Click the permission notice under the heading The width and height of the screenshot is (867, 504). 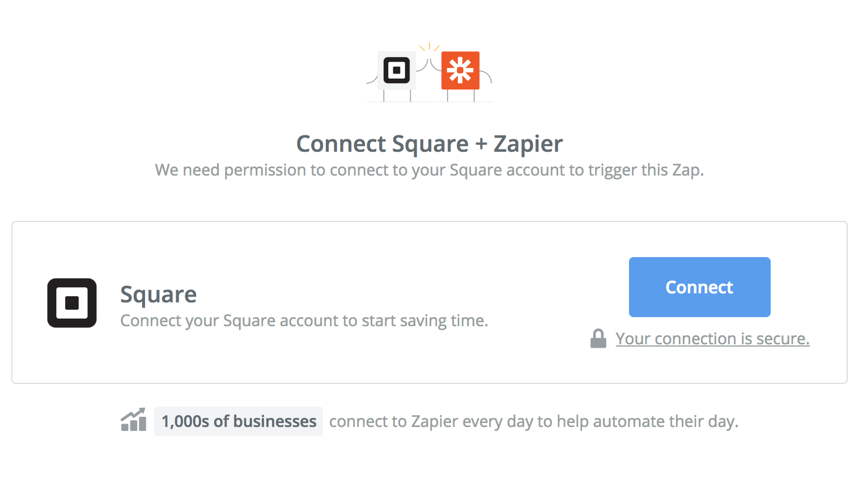coord(430,170)
